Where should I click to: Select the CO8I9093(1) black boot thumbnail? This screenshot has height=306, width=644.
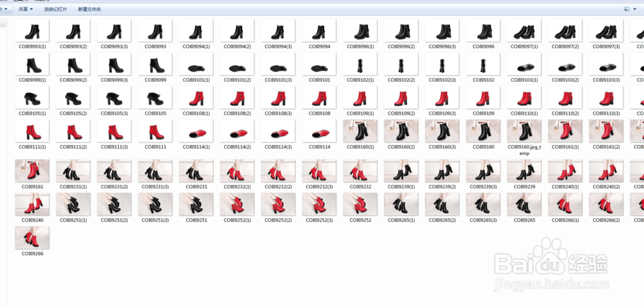[x=32, y=31]
